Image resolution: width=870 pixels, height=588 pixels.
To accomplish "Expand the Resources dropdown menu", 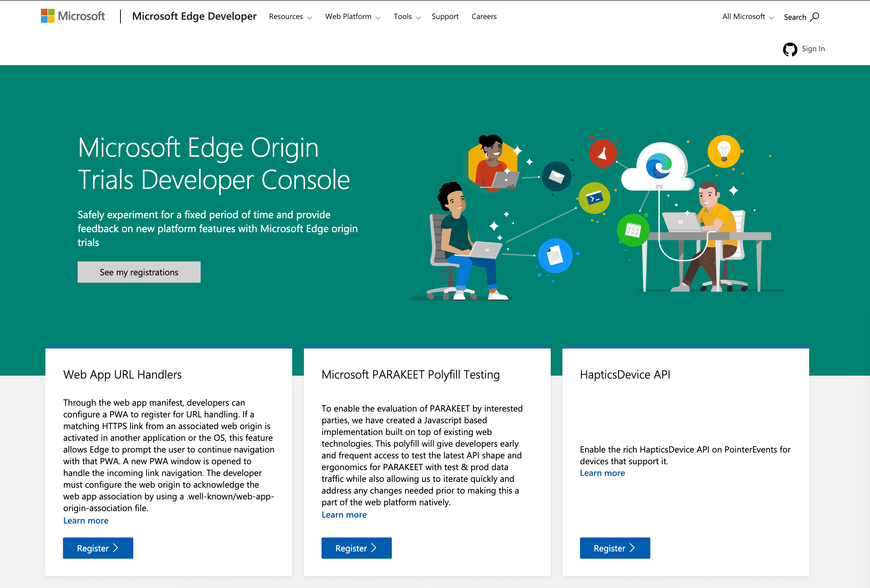I will (x=291, y=16).
